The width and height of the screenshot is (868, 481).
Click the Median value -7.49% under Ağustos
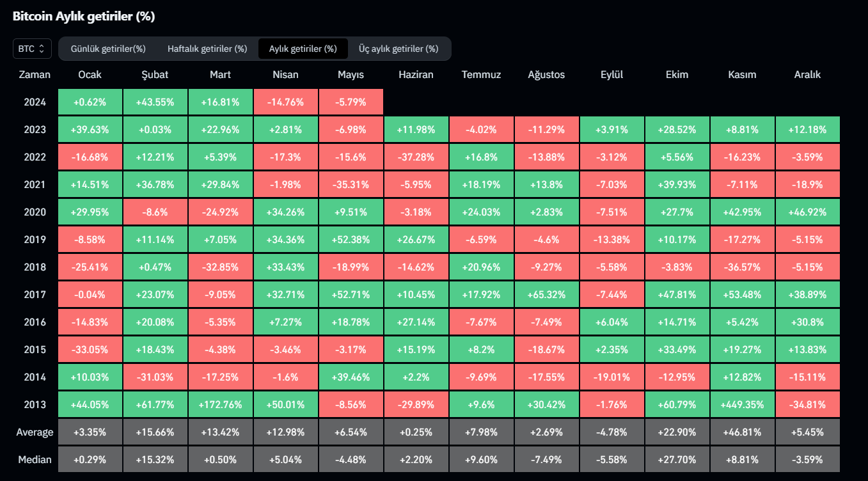(546, 459)
